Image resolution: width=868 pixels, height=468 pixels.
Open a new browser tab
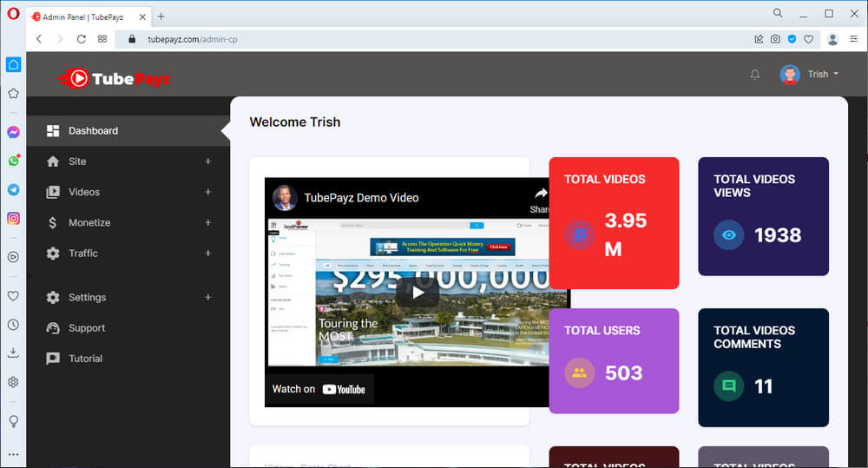coord(161,16)
